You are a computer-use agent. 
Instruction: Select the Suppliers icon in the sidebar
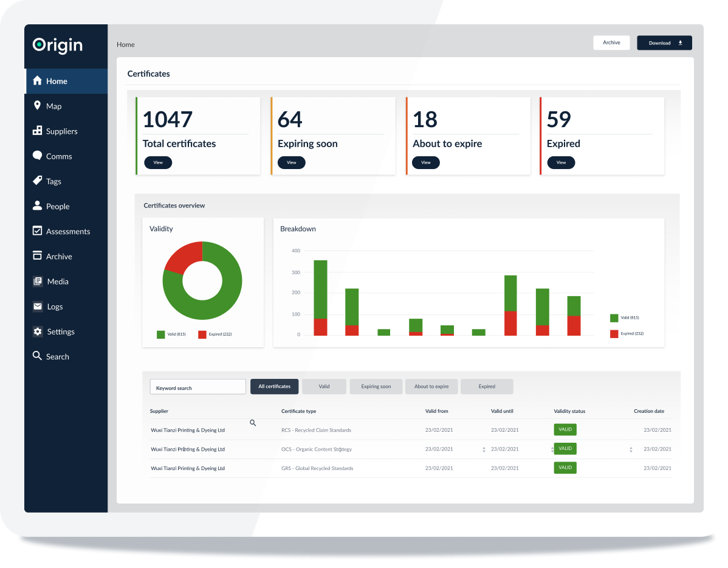pyautogui.click(x=38, y=131)
